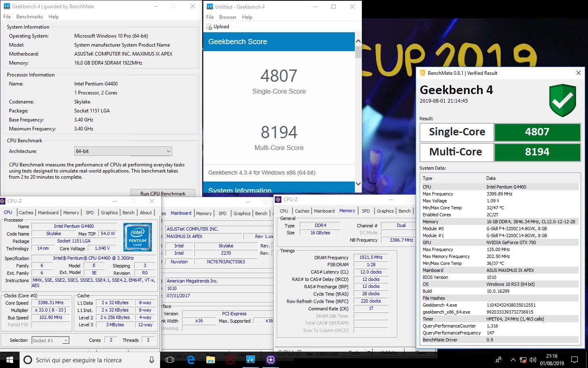Click the CPU-Z title icon of the CPU window
This screenshot has height=368, width=588.
(3, 201)
